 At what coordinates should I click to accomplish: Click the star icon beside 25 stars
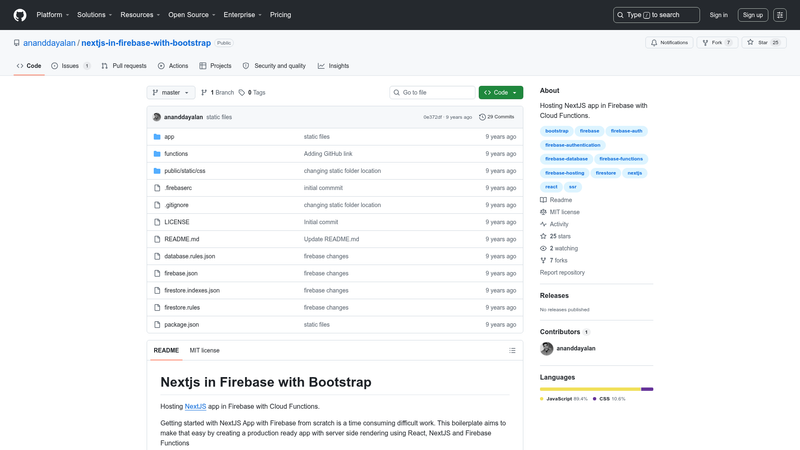click(x=543, y=236)
